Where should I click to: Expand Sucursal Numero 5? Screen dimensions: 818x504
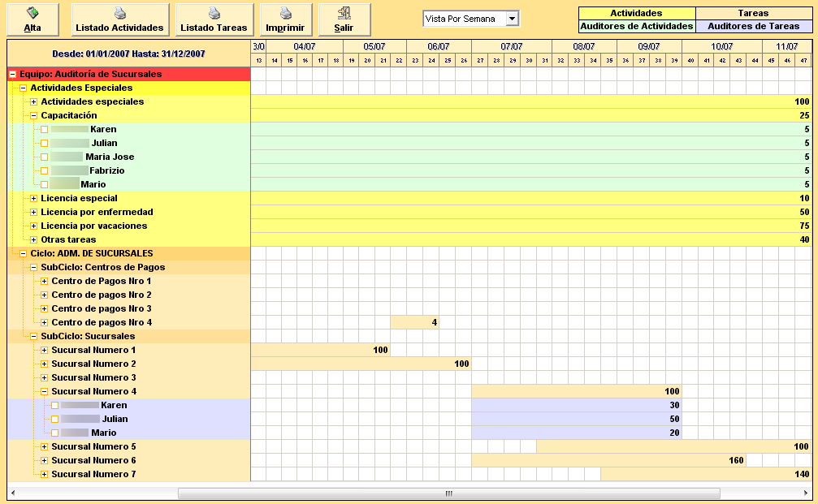(45, 447)
